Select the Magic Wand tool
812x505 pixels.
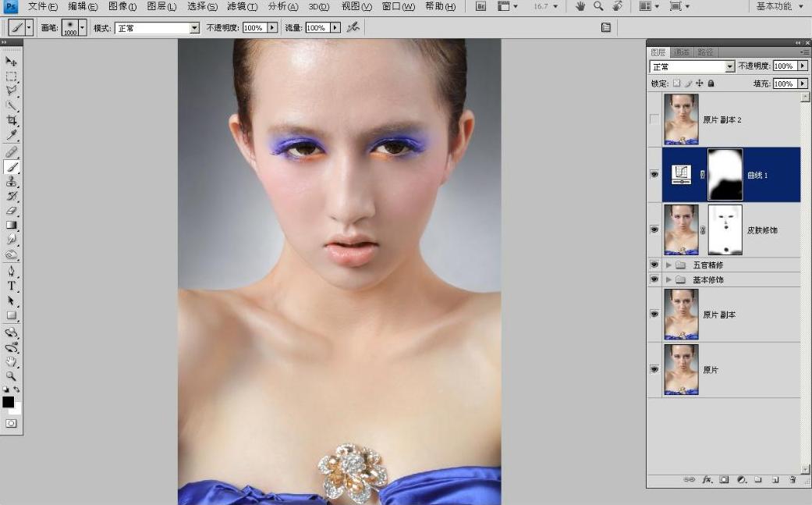11,106
